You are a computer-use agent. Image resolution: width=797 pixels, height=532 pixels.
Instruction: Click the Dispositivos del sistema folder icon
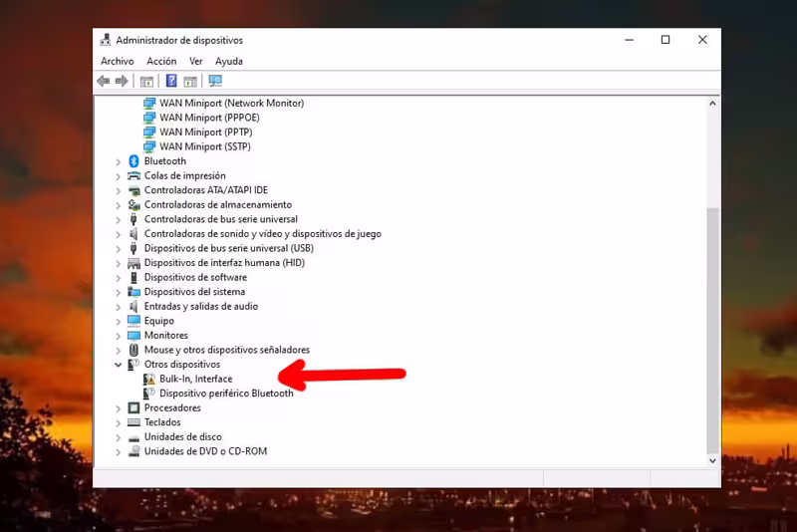click(x=133, y=292)
